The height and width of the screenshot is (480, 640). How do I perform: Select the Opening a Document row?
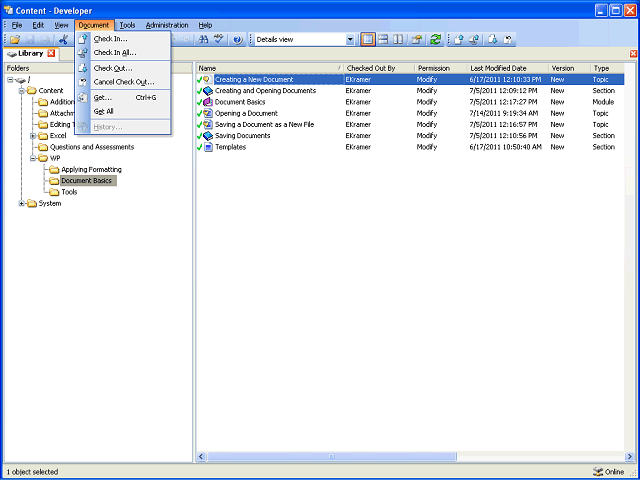410,113
